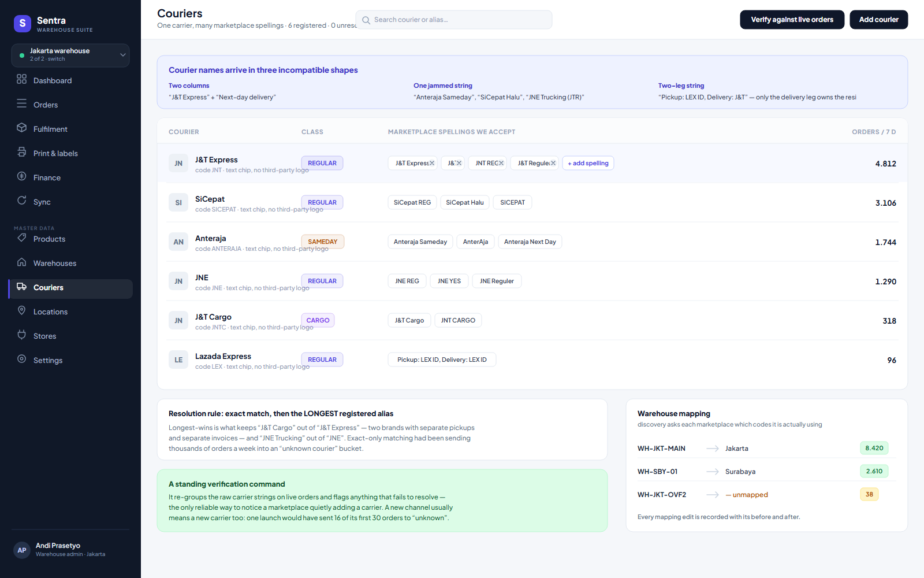Image resolution: width=924 pixels, height=578 pixels.
Task: Click the 2.610 badge for WH-SBY-01
Action: [874, 471]
